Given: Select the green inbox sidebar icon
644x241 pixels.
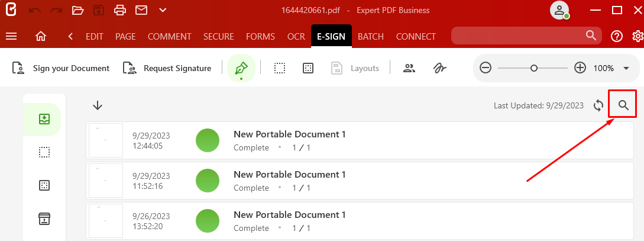Looking at the screenshot, I should coord(44,119).
